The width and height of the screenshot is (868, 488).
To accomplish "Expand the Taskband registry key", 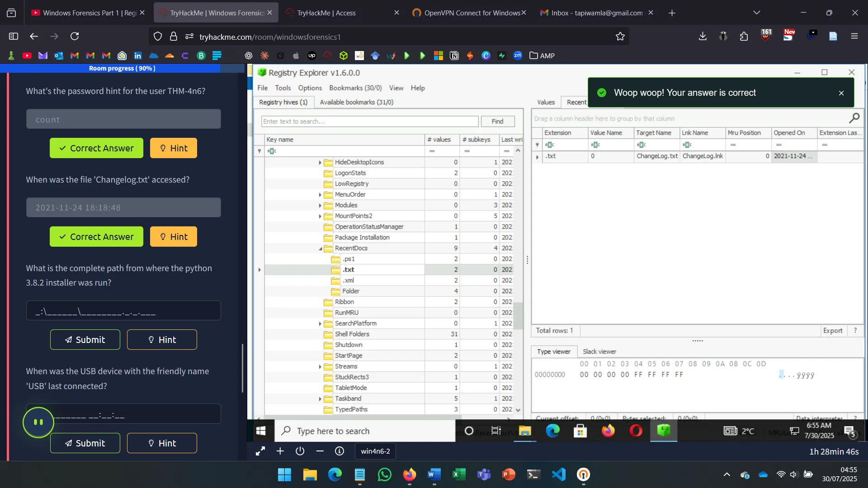I will tap(320, 399).
